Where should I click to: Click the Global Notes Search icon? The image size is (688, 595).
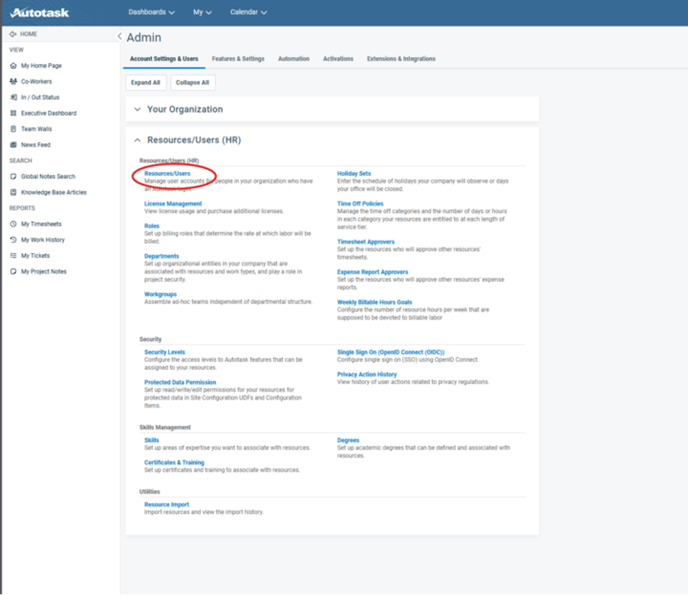tap(13, 176)
